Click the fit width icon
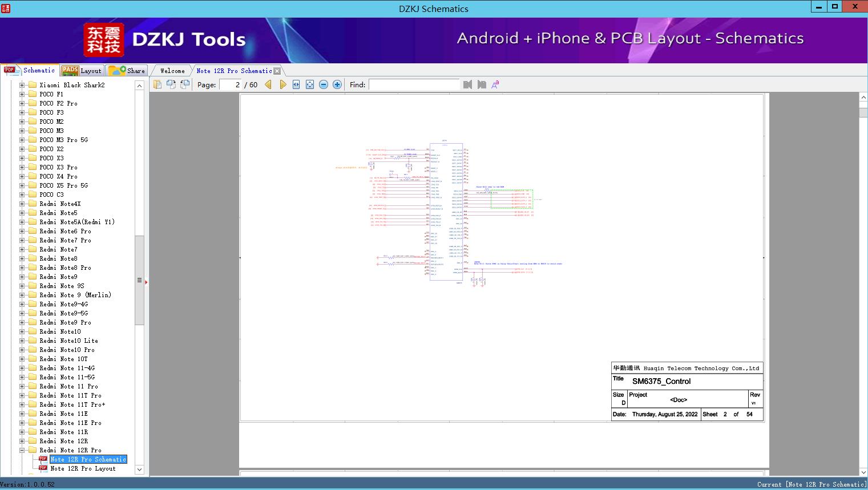The image size is (868, 490). coord(296,84)
